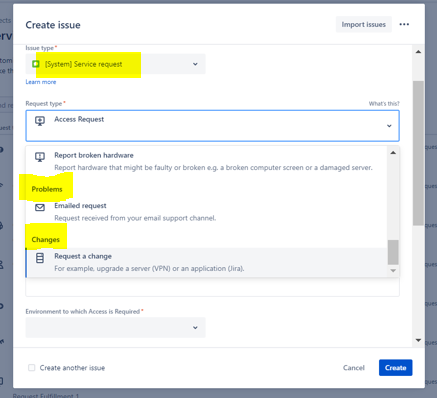Open the Environment to which Access is Required dropdown

click(115, 328)
